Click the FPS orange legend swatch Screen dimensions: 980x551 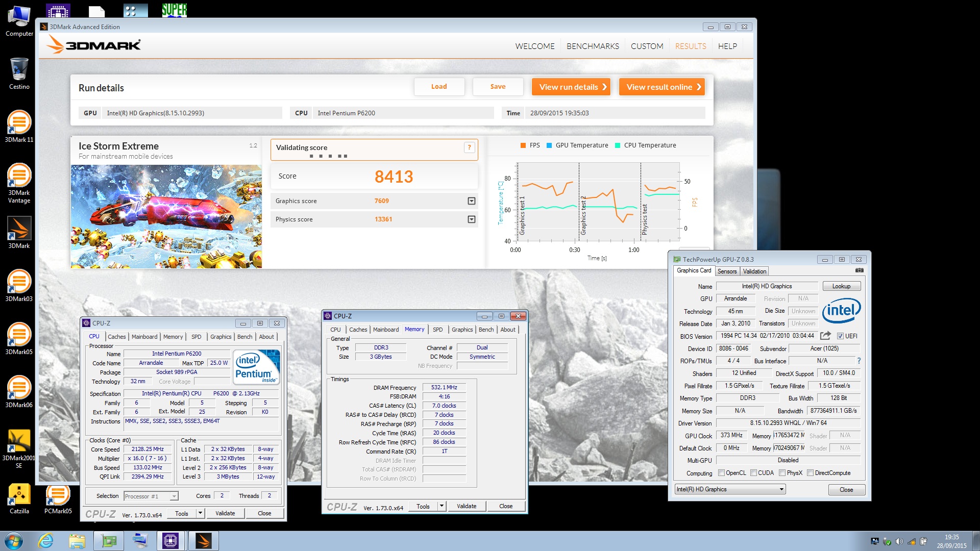[x=523, y=145]
